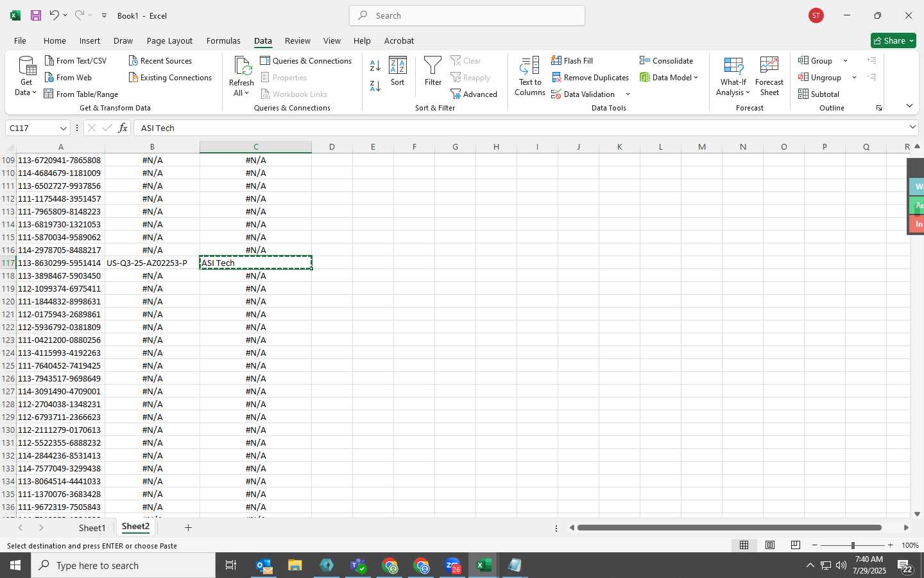Toggle the Filter funnel

coord(433,71)
